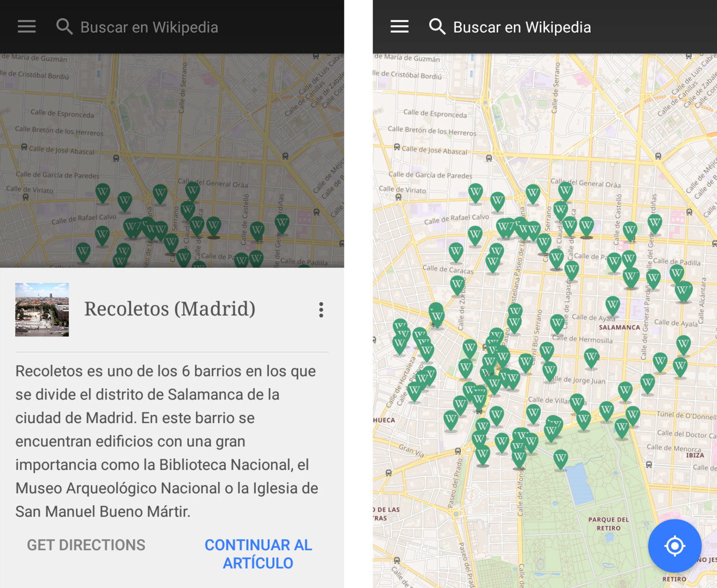This screenshot has height=588, width=717.
Task: Click the search magnifier icon on the right screen
Action: click(437, 27)
